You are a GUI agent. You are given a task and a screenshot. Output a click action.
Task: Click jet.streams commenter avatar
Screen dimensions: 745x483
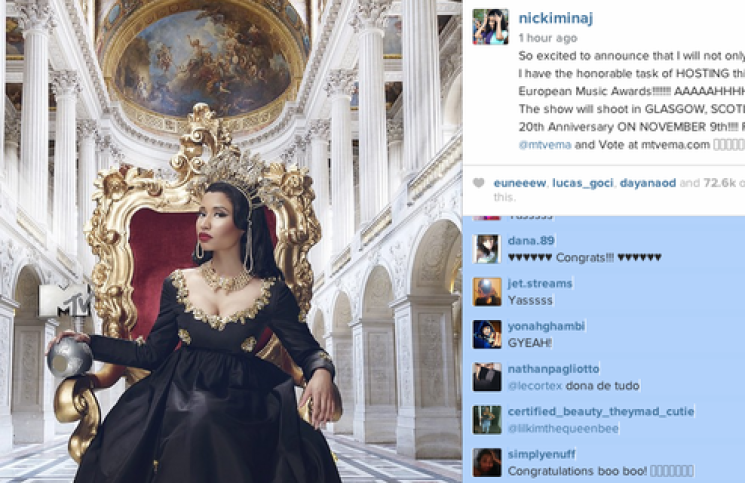coord(487,292)
